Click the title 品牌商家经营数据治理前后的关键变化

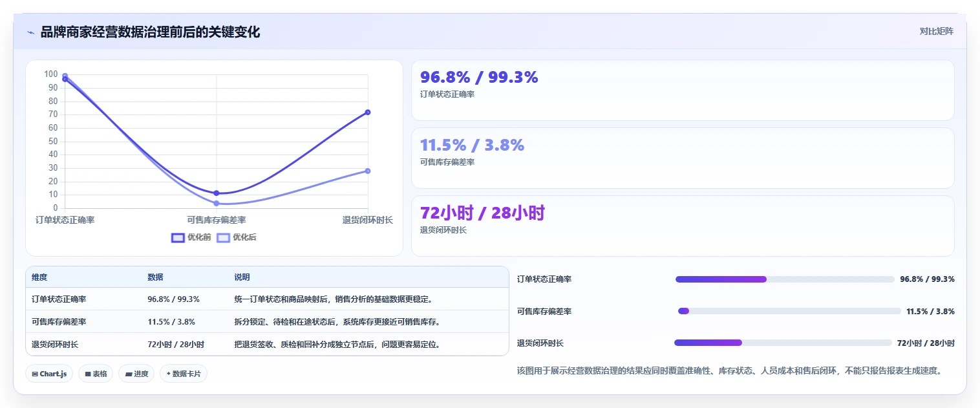pyautogui.click(x=151, y=32)
